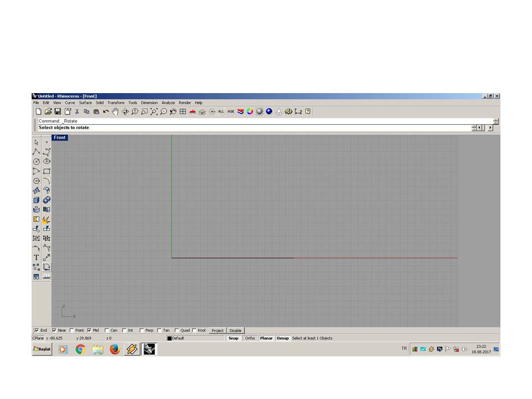Select the Circle drawing tool

pos(37,161)
